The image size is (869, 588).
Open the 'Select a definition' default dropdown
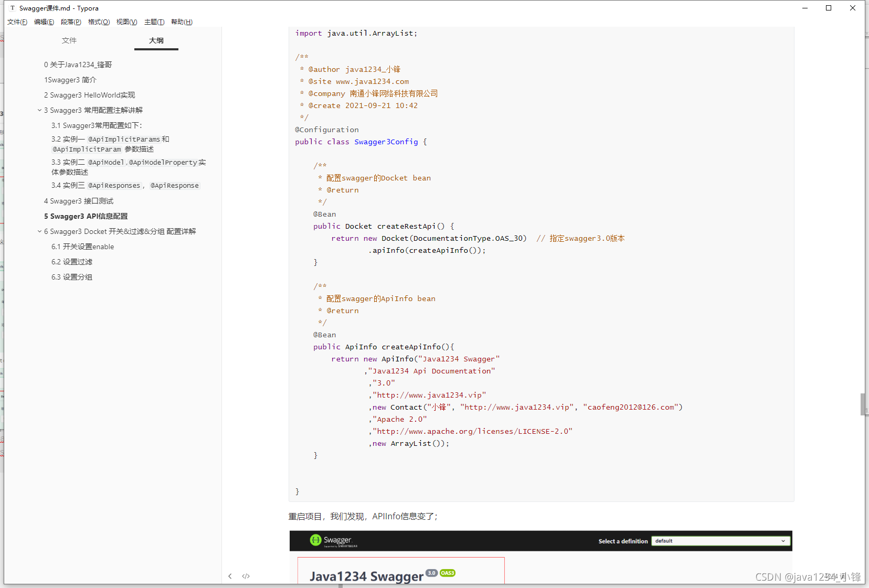(721, 541)
